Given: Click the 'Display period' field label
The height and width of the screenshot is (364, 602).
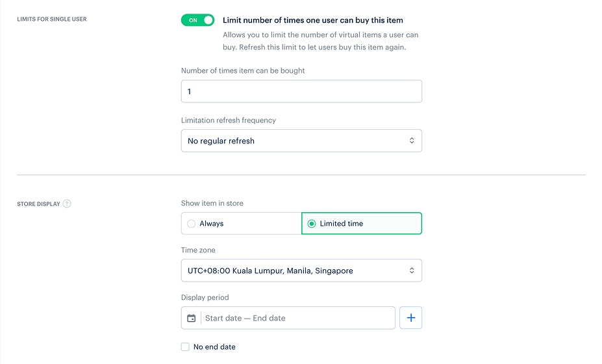Looking at the screenshot, I should tap(205, 297).
